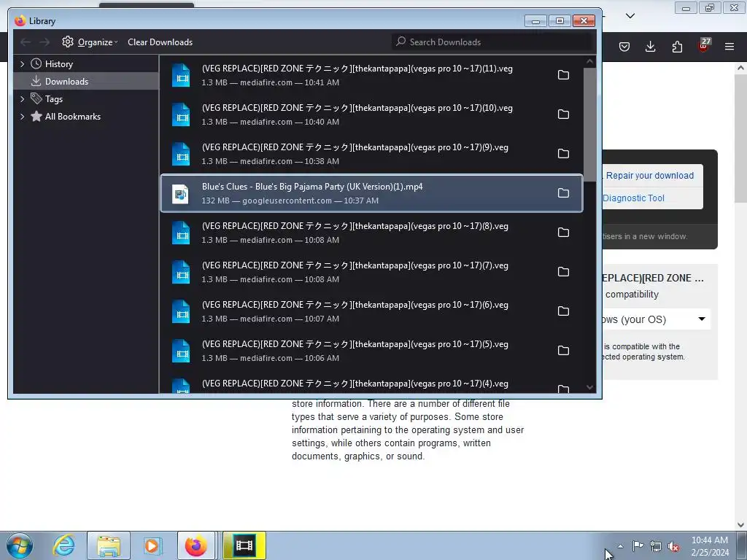Click the Windows Start orb

(x=20, y=545)
